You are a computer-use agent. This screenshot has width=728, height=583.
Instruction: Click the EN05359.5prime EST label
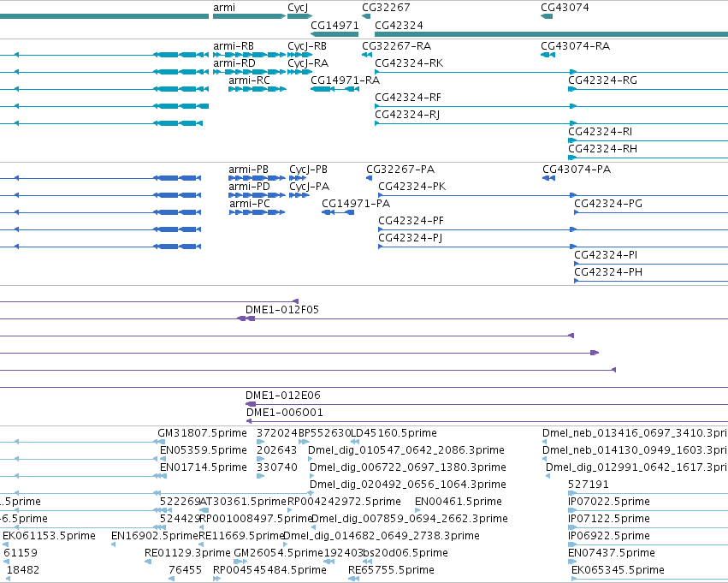pyautogui.click(x=204, y=451)
